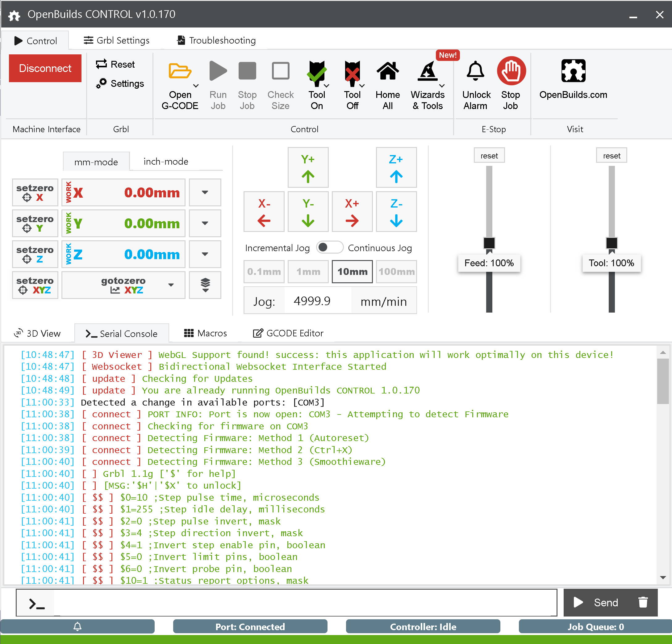Open the Troubleshooting tab
Image resolution: width=672 pixels, height=644 pixels.
pyautogui.click(x=216, y=40)
